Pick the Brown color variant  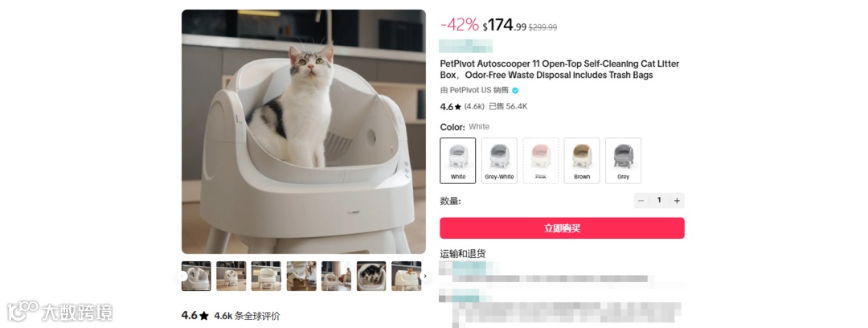pos(582,161)
